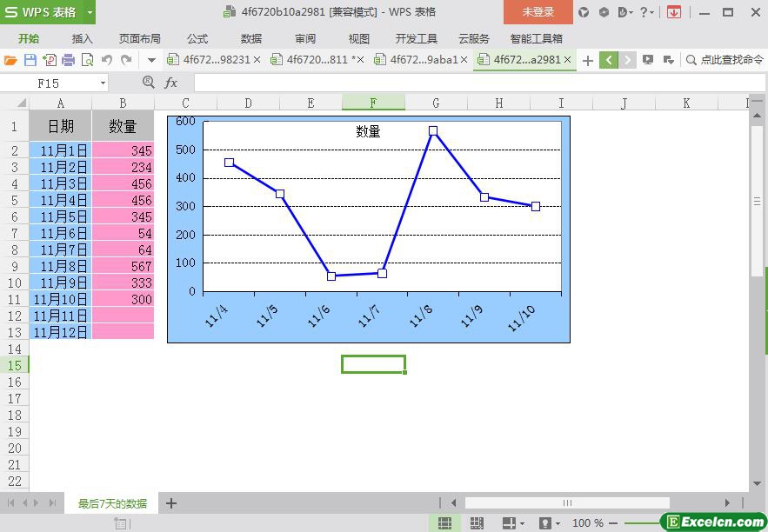Add a new sheet with plus button
Viewport: 768px width, 532px height.
pyautogui.click(x=171, y=503)
